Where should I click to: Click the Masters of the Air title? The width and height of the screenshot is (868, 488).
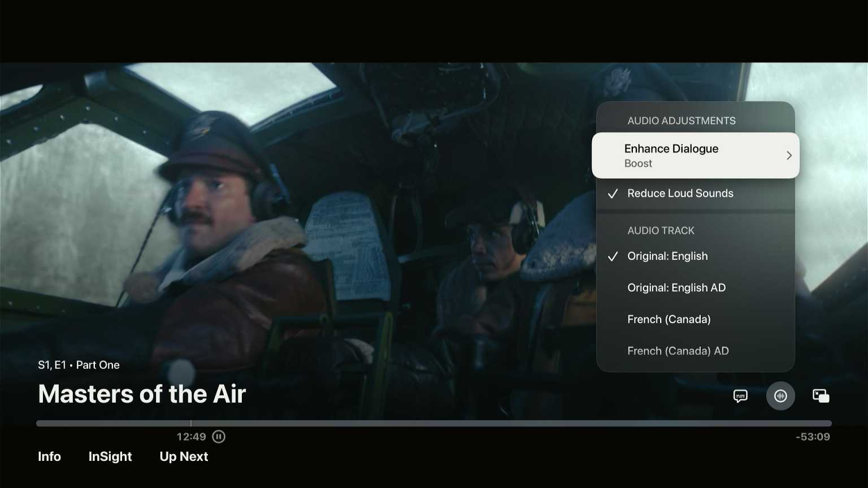[x=141, y=394]
